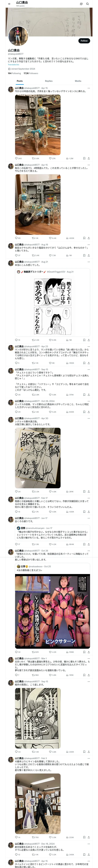Open the 17.2K Followers list
Image resolution: width=98 pixels, height=868 pixels.
pyautogui.click(x=31, y=73)
